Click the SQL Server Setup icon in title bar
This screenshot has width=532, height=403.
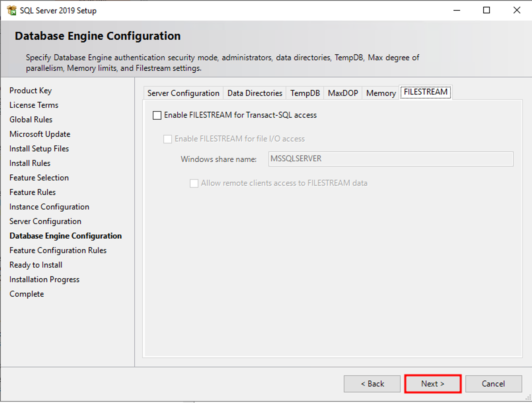pos(13,10)
